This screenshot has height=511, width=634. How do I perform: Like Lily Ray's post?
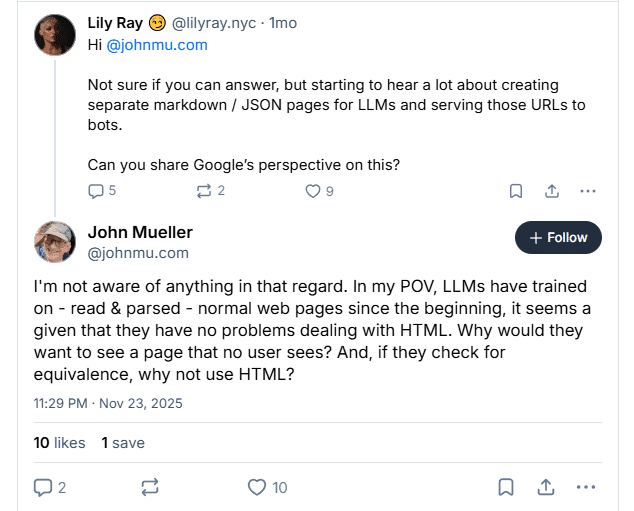(x=313, y=191)
